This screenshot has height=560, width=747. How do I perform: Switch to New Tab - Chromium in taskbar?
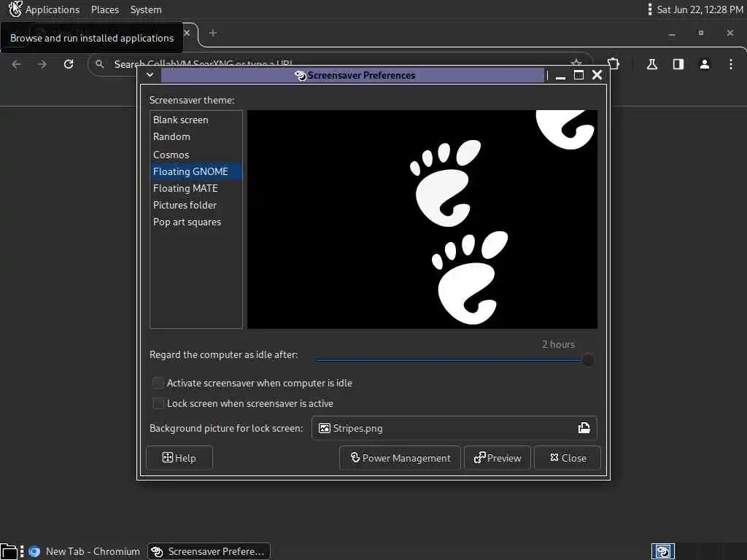tap(84, 551)
